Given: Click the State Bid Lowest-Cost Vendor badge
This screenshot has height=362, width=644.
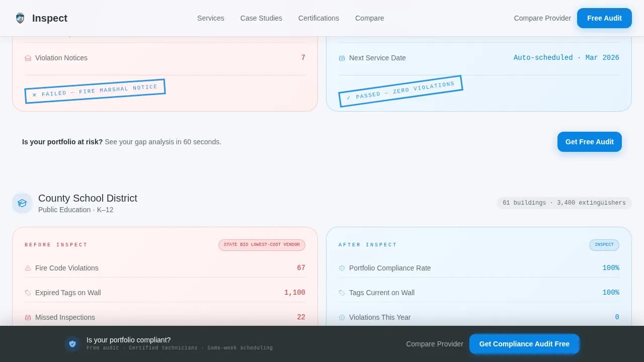Looking at the screenshot, I should pos(262,245).
